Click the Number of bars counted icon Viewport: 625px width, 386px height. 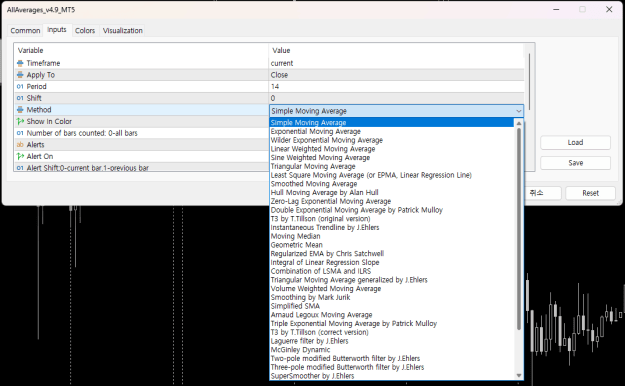click(20, 133)
